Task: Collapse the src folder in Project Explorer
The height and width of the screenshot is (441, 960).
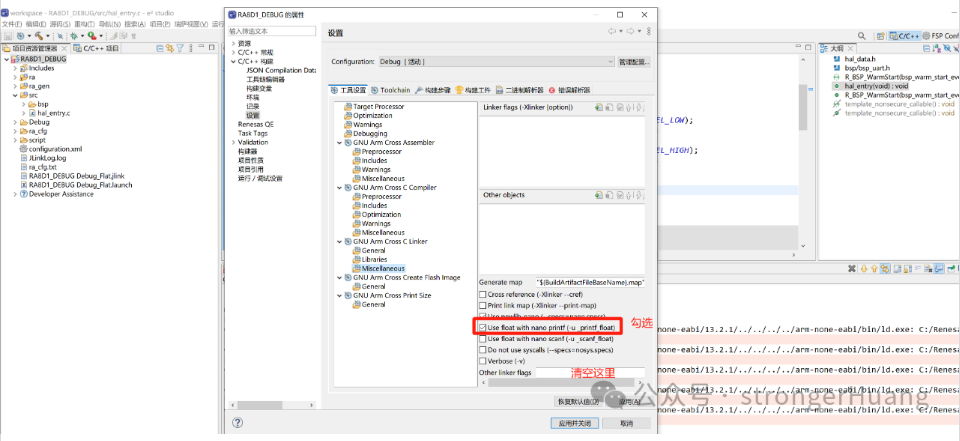Action: coord(15,96)
